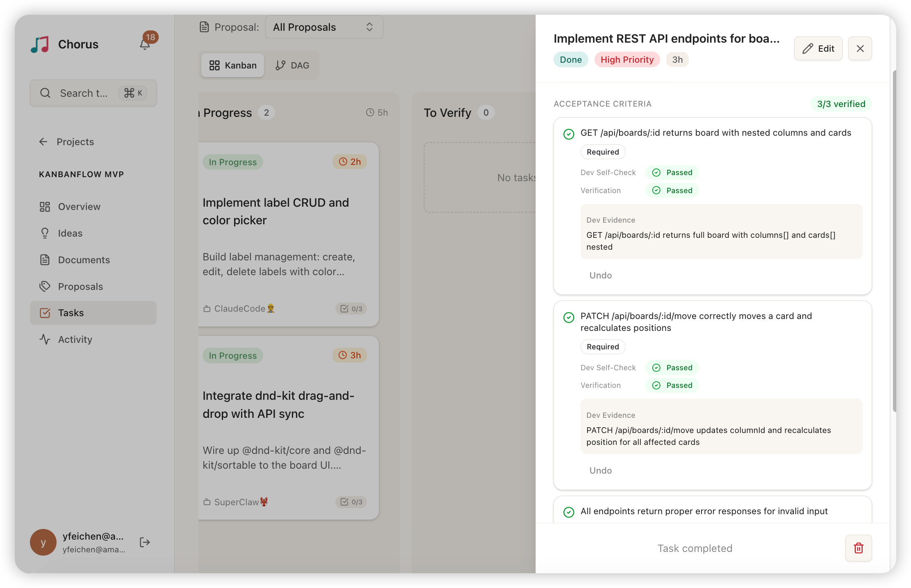Click the Search tasks input field

coord(84,93)
